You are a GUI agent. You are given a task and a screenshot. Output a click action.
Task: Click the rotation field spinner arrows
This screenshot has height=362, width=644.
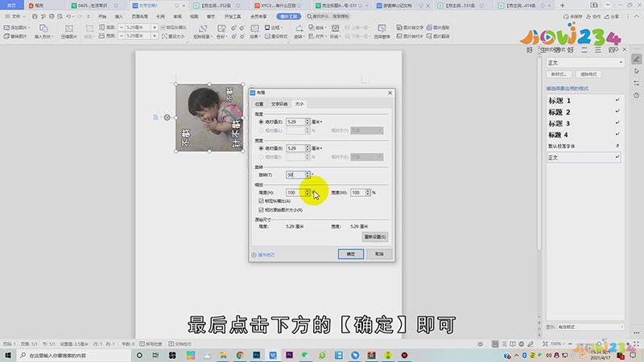click(x=308, y=175)
